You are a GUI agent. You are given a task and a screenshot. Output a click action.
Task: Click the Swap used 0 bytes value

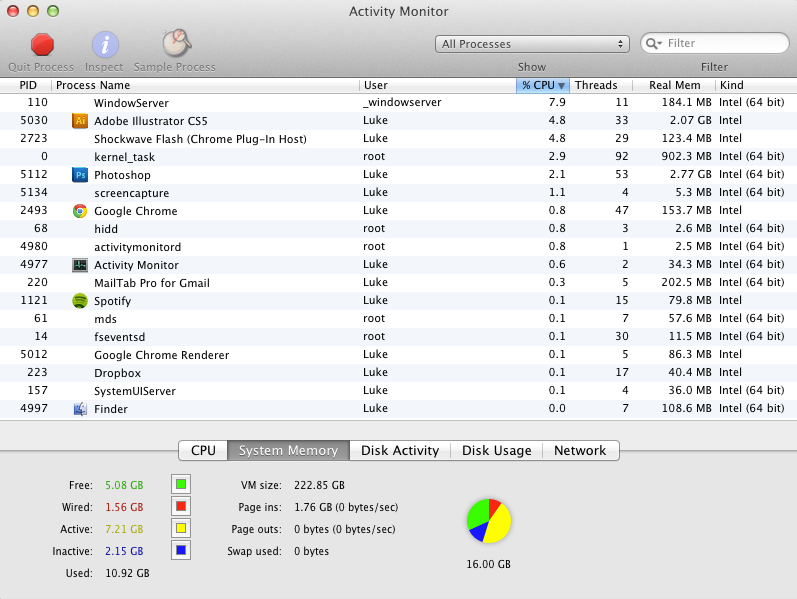[x=311, y=551]
